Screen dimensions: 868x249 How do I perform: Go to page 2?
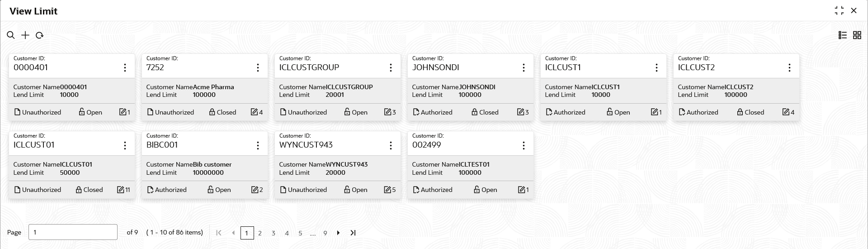click(x=260, y=233)
